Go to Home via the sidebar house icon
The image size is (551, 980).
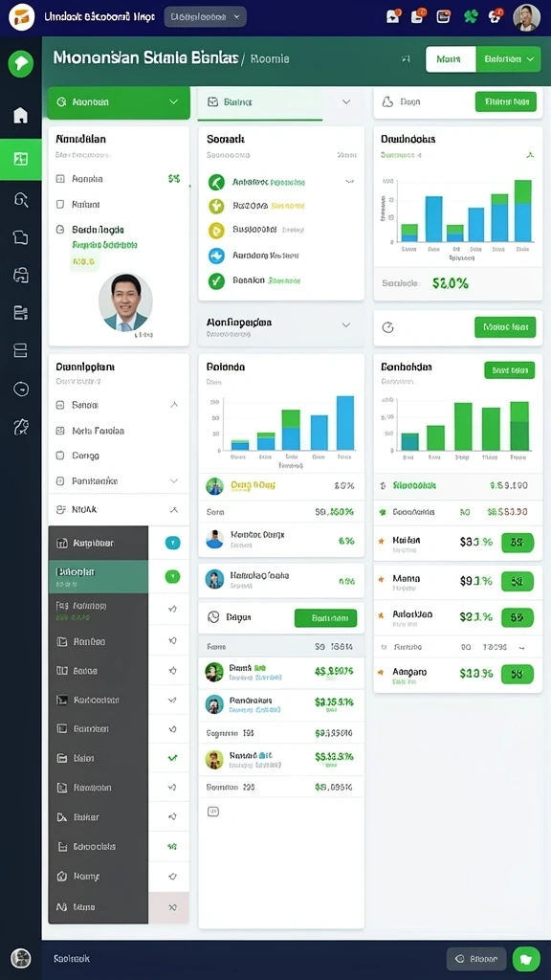pos(21,115)
